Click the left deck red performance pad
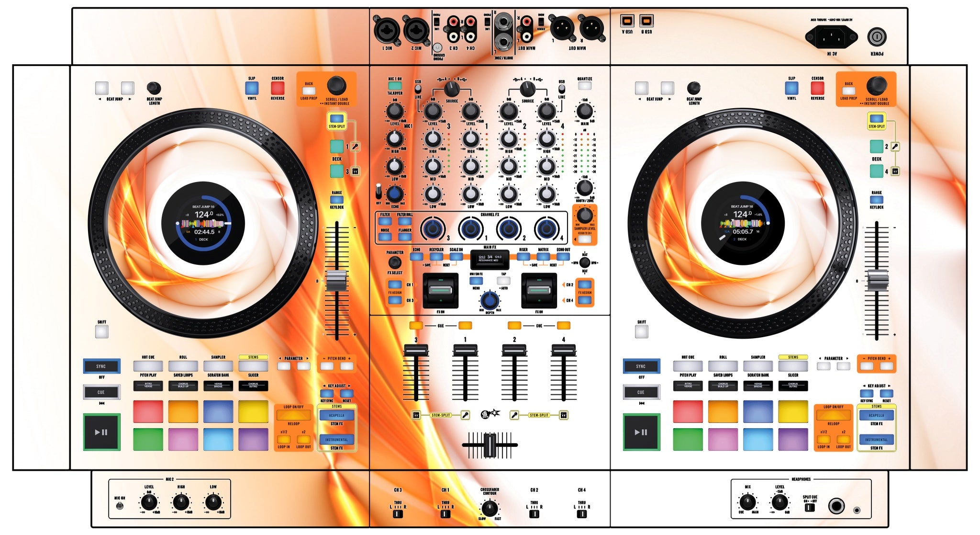 tap(148, 411)
